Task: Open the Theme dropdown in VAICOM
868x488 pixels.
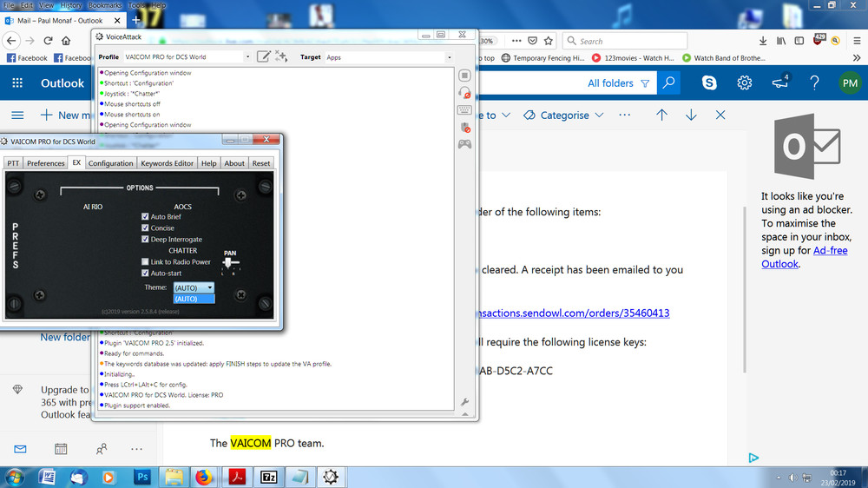Action: 194,287
